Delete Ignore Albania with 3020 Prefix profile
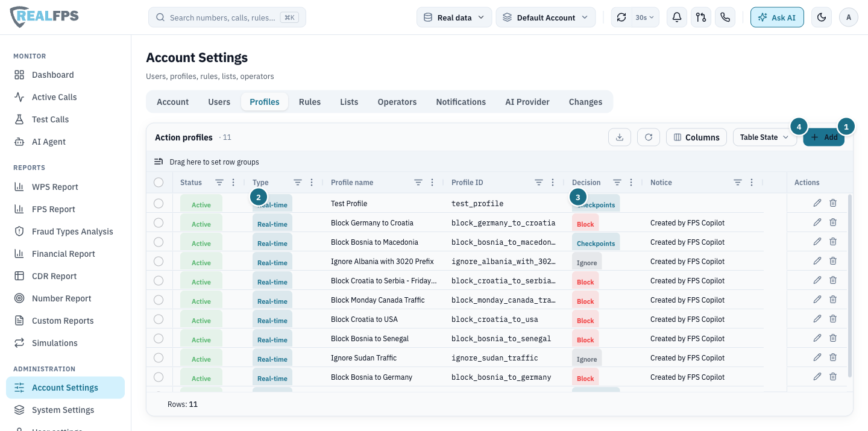This screenshot has width=868, height=431. [x=833, y=261]
